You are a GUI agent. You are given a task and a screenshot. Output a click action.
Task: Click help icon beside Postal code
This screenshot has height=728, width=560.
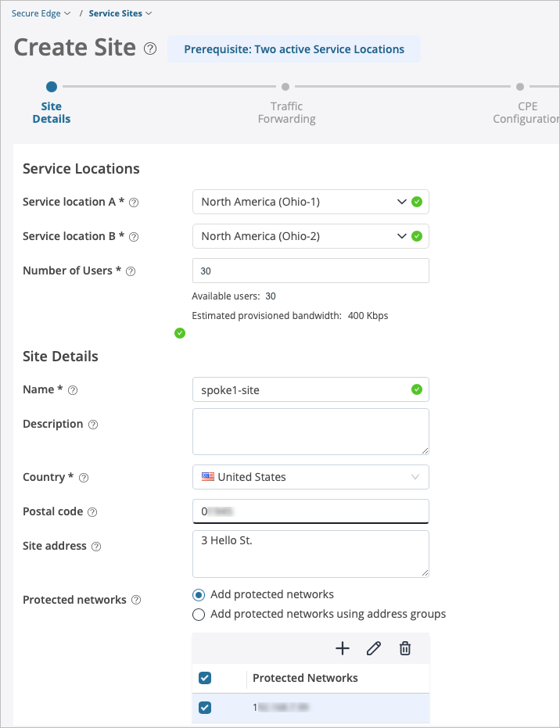(x=92, y=512)
